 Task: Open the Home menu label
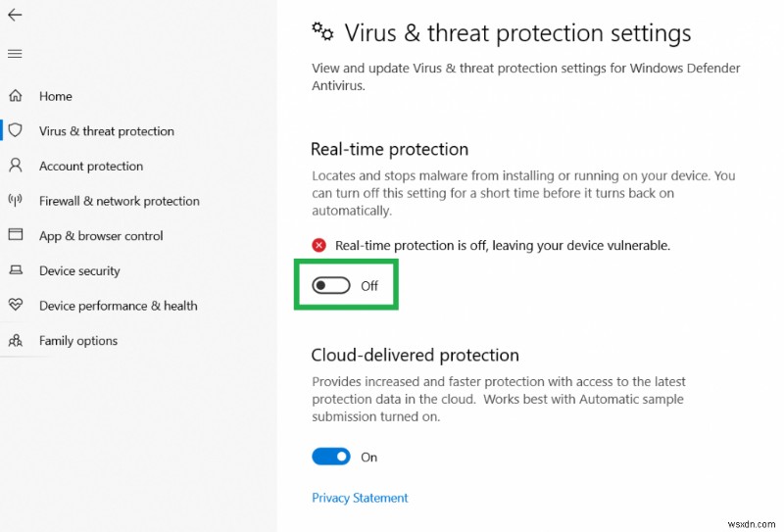tap(56, 96)
